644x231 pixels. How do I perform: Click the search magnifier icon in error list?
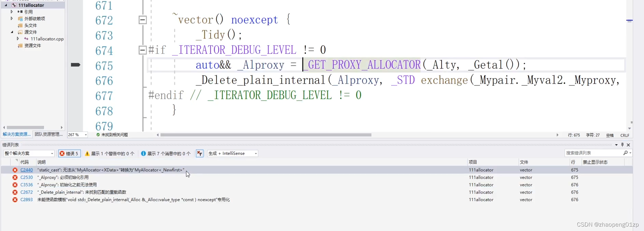click(x=626, y=153)
